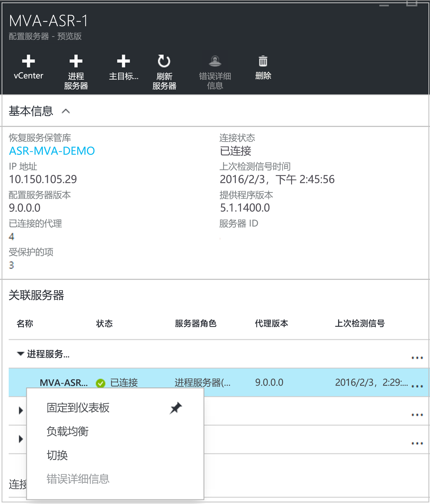The height and width of the screenshot is (504, 430).
Task: Click heartbeat time 2016/2/3, 2:29 cell
Action: click(x=371, y=382)
